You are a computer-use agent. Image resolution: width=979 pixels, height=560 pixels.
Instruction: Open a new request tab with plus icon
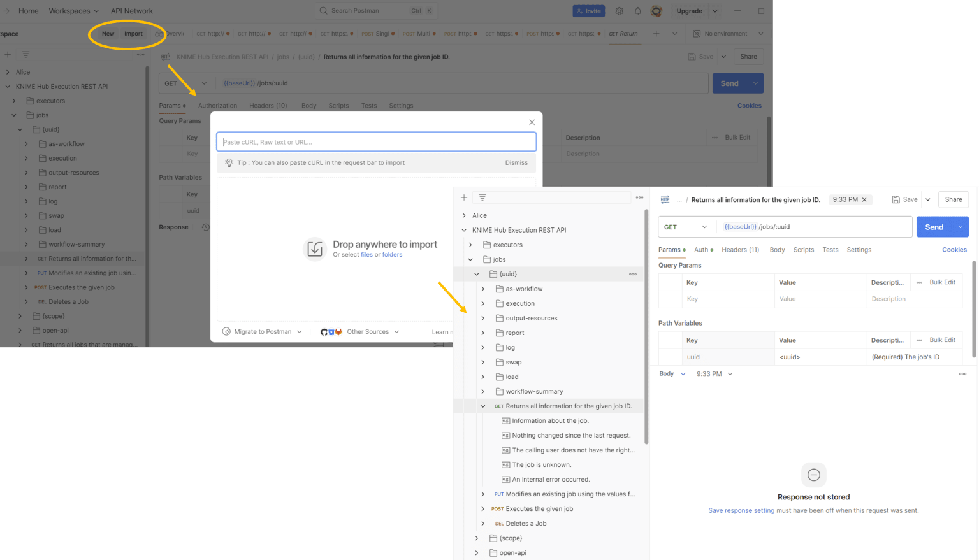tap(656, 34)
